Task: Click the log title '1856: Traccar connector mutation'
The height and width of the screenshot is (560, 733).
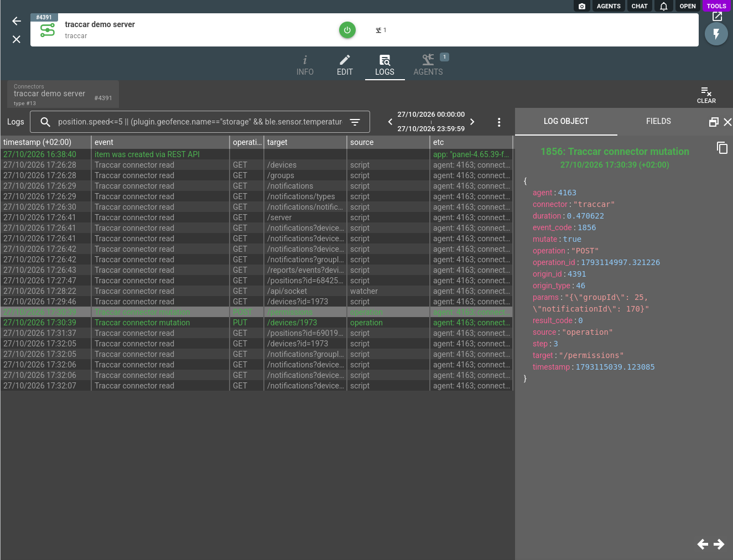Action: tap(615, 152)
